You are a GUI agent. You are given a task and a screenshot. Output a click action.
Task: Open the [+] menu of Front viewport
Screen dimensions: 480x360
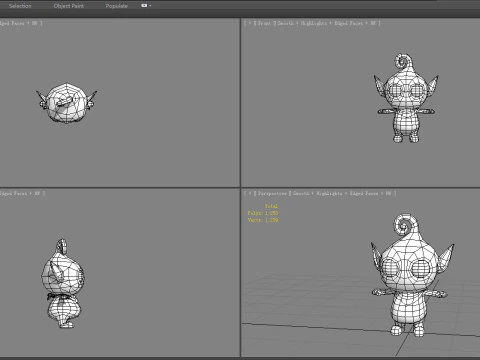click(x=250, y=23)
